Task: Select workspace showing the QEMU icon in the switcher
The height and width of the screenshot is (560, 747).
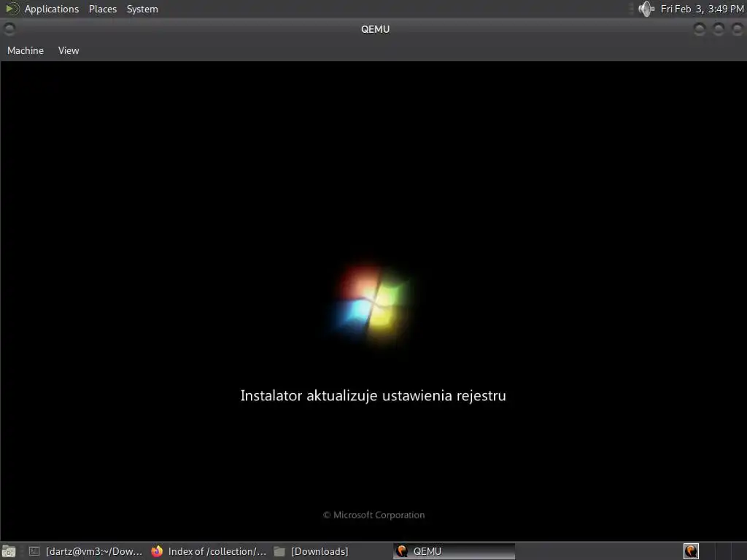Action: [x=691, y=551]
